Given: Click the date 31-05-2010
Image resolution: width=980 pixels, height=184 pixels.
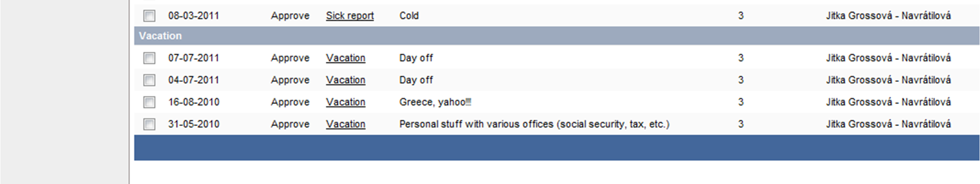Looking at the screenshot, I should [x=194, y=124].
